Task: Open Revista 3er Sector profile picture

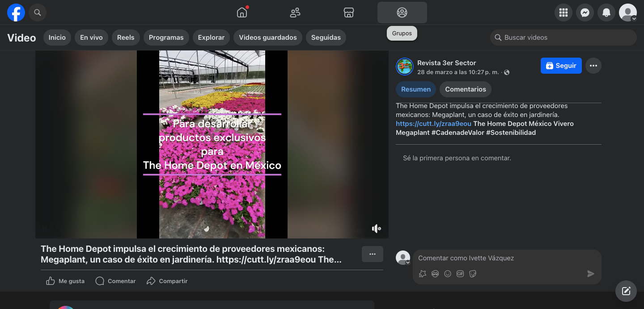Action: (x=404, y=66)
